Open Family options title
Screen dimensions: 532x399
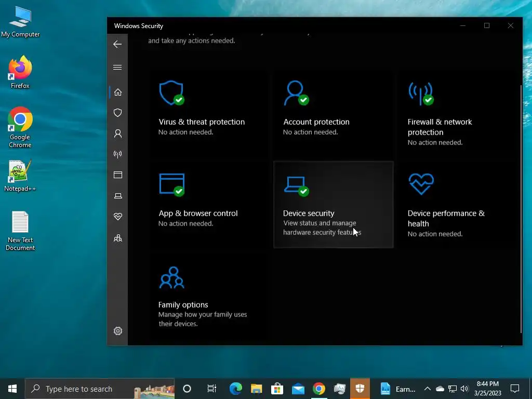point(183,304)
